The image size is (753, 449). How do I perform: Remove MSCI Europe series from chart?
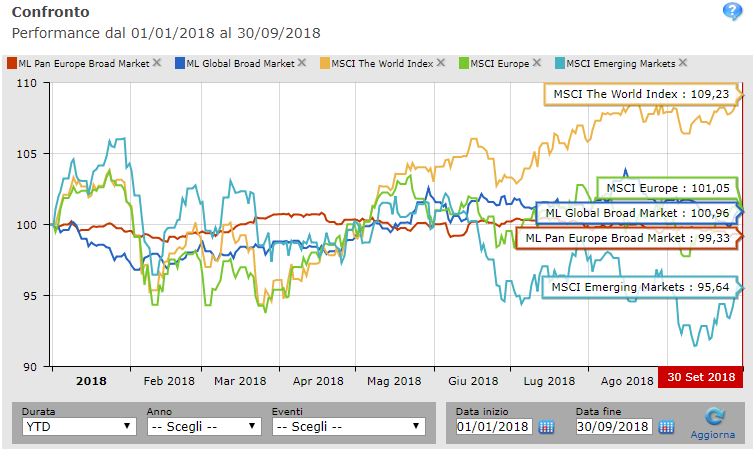pos(537,63)
